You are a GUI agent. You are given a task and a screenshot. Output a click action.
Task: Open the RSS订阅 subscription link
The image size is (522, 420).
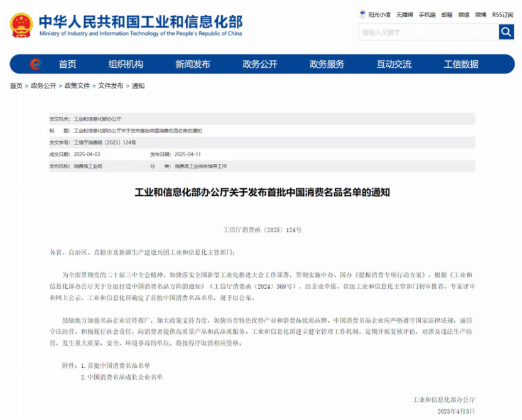[503, 14]
